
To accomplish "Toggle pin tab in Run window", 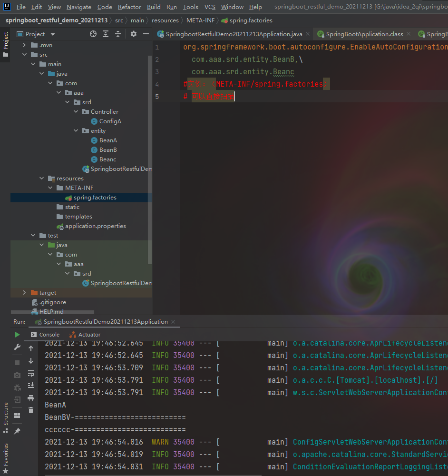I will pyautogui.click(x=17, y=431).
